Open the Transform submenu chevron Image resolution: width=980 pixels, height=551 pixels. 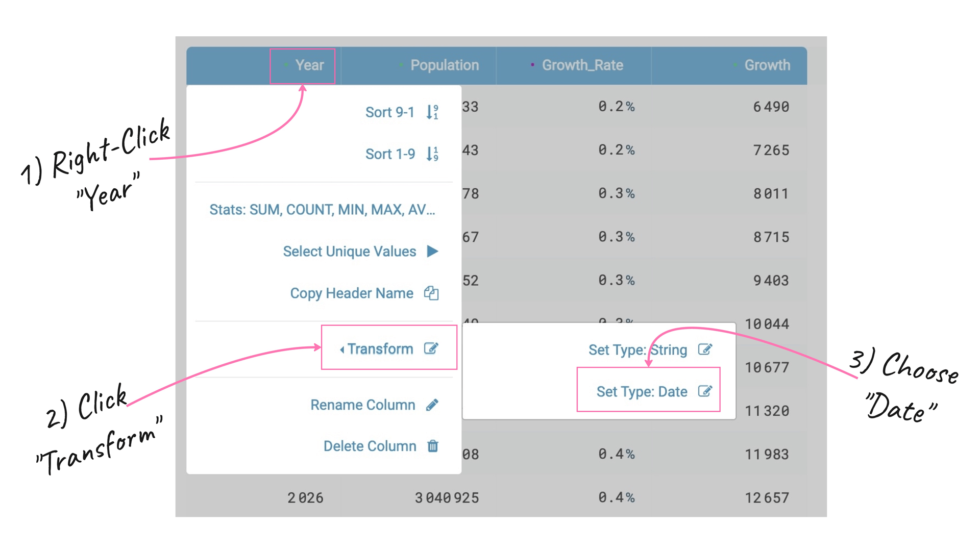342,349
